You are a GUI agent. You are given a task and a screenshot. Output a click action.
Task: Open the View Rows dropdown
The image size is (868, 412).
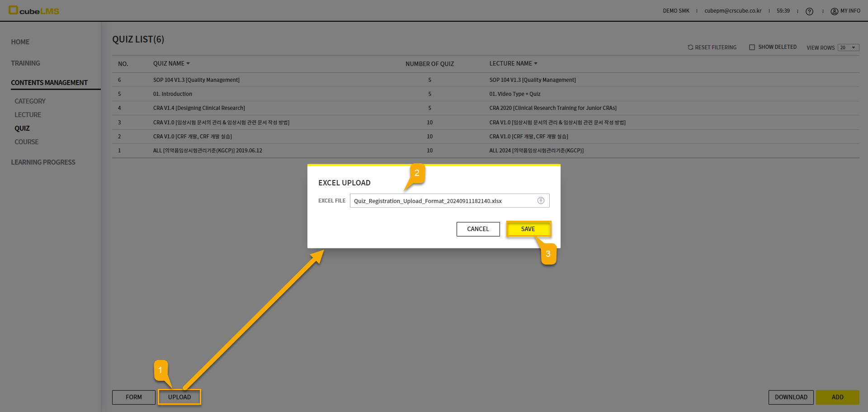pos(848,48)
